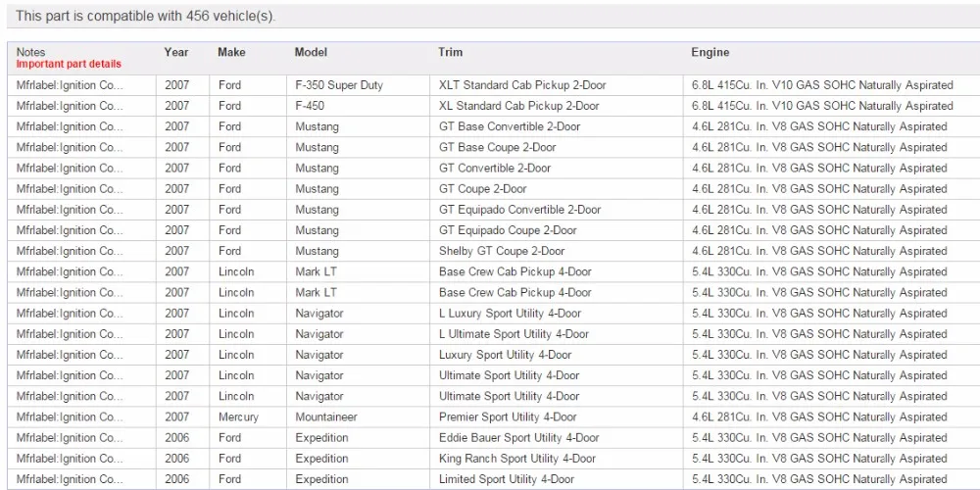Select "GT Base Coupe 2-Door" trim cell
The image size is (980, 490).
(498, 147)
